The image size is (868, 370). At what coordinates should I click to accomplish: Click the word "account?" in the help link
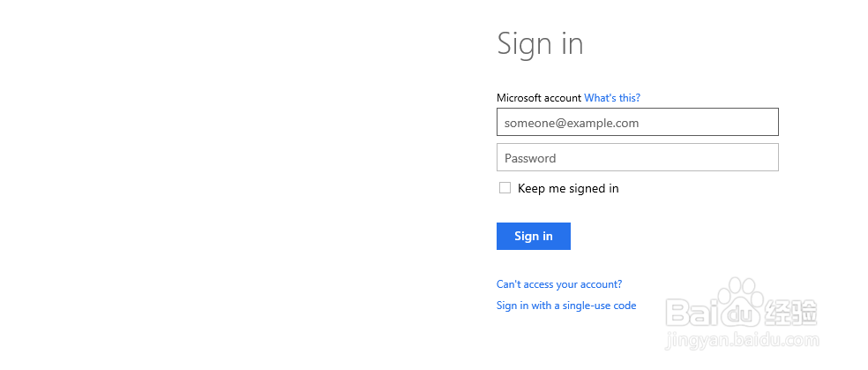600,284
